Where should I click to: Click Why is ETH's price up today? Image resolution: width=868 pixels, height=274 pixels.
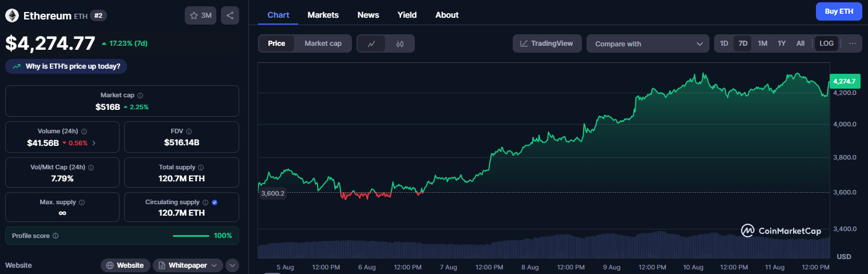click(x=66, y=66)
